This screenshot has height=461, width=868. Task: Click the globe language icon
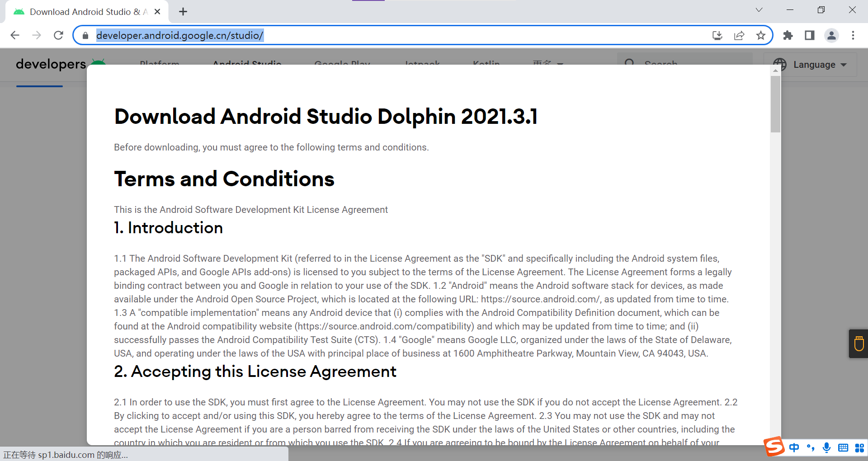click(x=780, y=65)
